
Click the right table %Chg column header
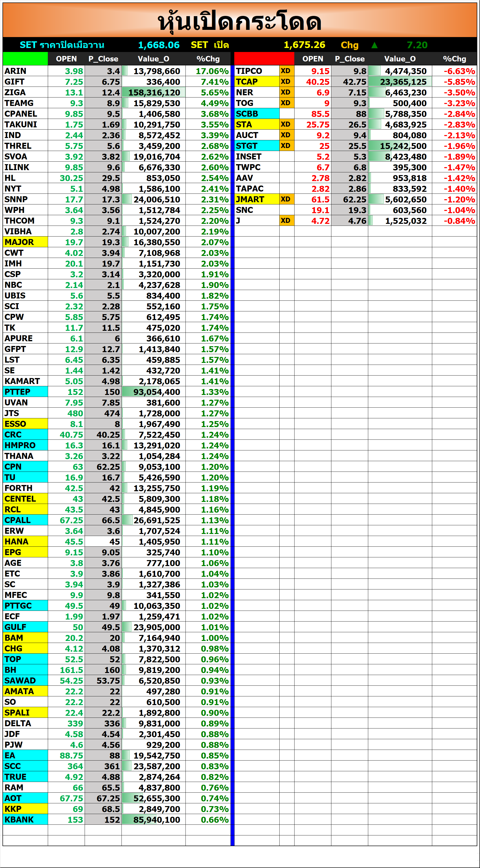(454, 59)
